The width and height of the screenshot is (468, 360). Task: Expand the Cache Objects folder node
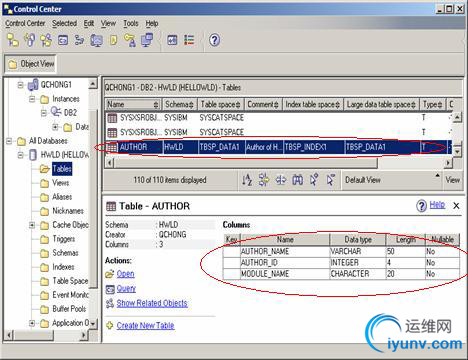(32, 225)
